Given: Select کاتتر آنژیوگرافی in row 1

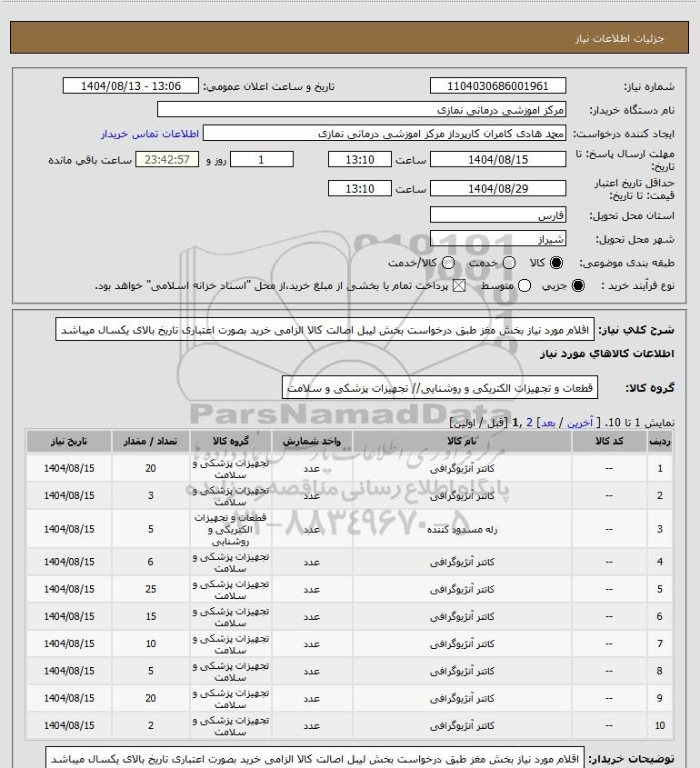Looking at the screenshot, I should click(x=462, y=469).
